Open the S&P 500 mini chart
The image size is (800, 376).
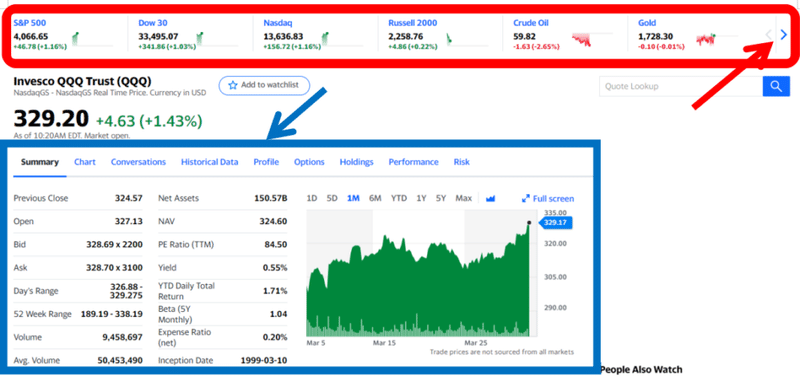click(x=92, y=39)
